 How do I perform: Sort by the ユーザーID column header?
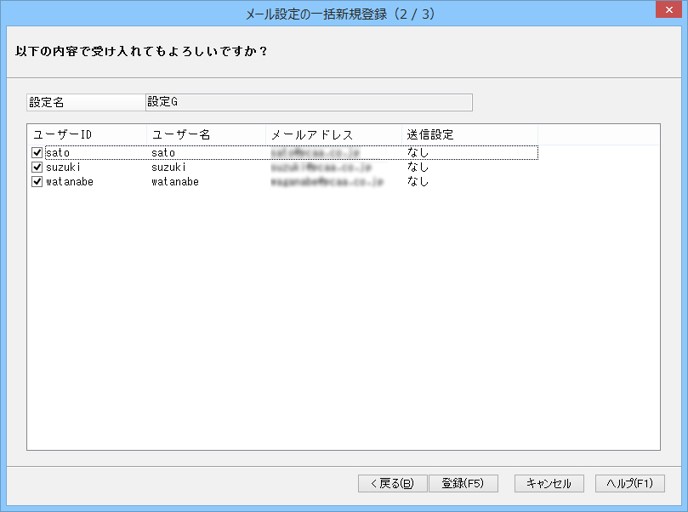coord(87,135)
